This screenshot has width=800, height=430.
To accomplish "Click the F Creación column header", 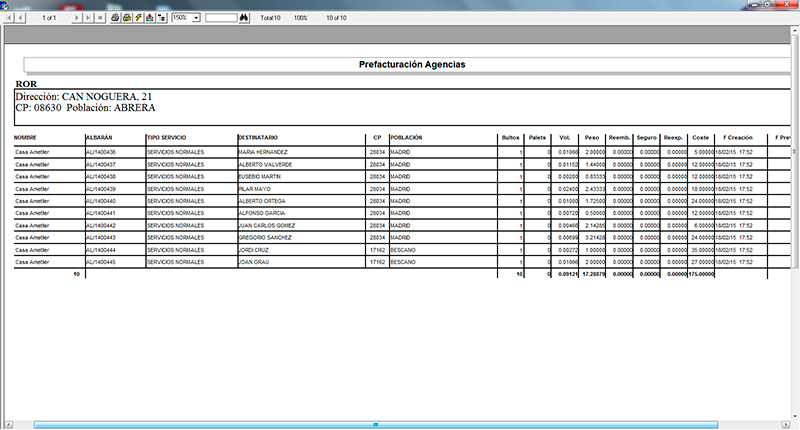I will tap(738, 138).
